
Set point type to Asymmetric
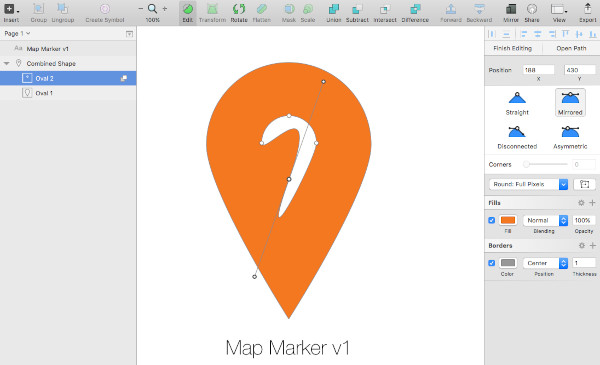[570, 137]
